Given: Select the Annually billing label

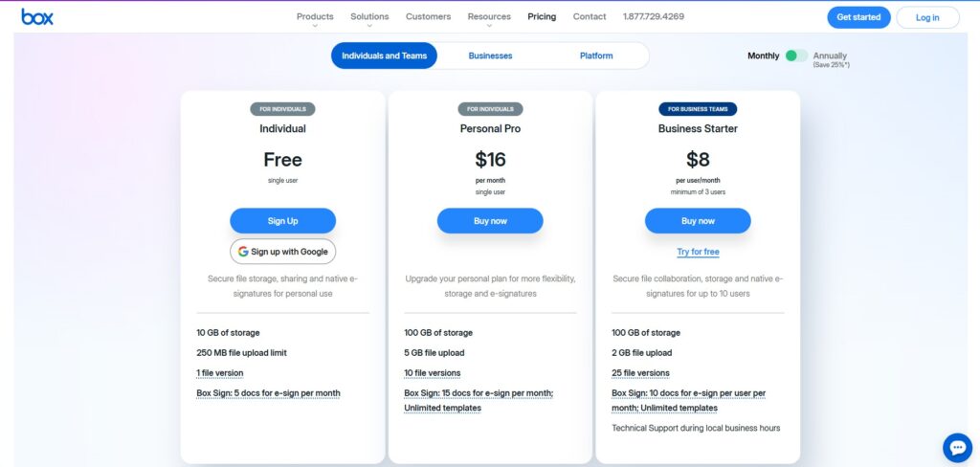Looking at the screenshot, I should point(830,56).
